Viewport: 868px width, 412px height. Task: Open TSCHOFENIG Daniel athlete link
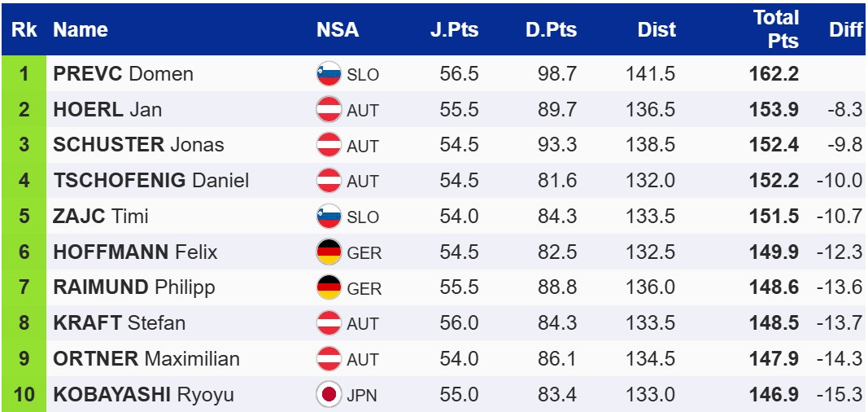[x=150, y=181]
